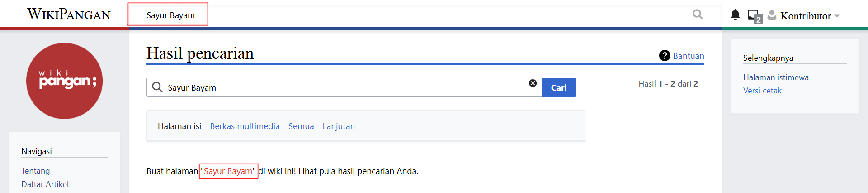Open the notifications bell
The height and width of the screenshot is (193, 868).
pos(735,15)
